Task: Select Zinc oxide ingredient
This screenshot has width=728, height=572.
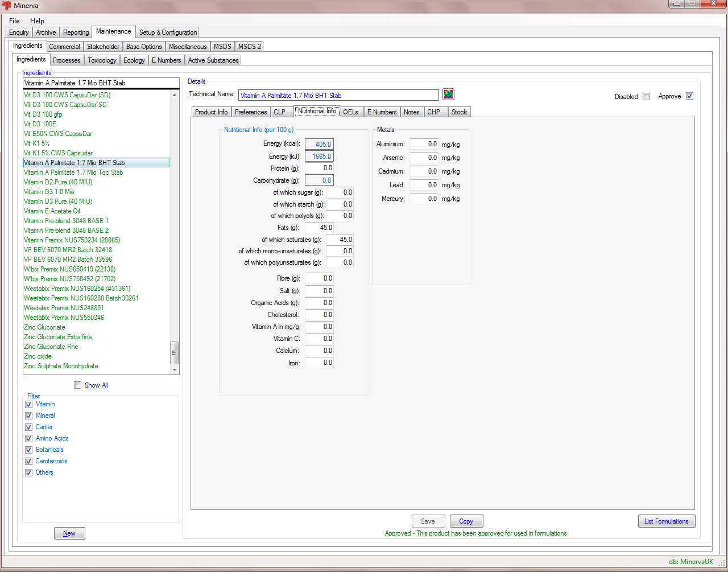Action: (x=38, y=356)
